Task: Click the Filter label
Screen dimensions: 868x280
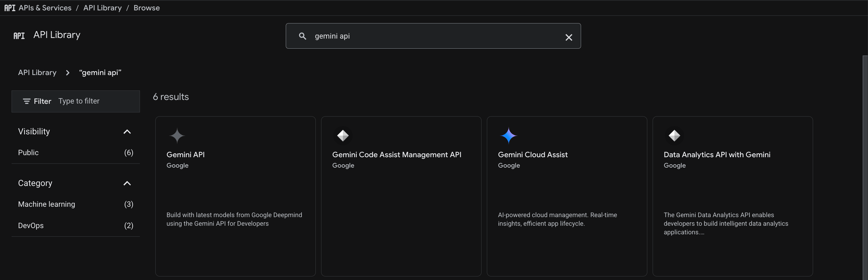Action: point(42,101)
